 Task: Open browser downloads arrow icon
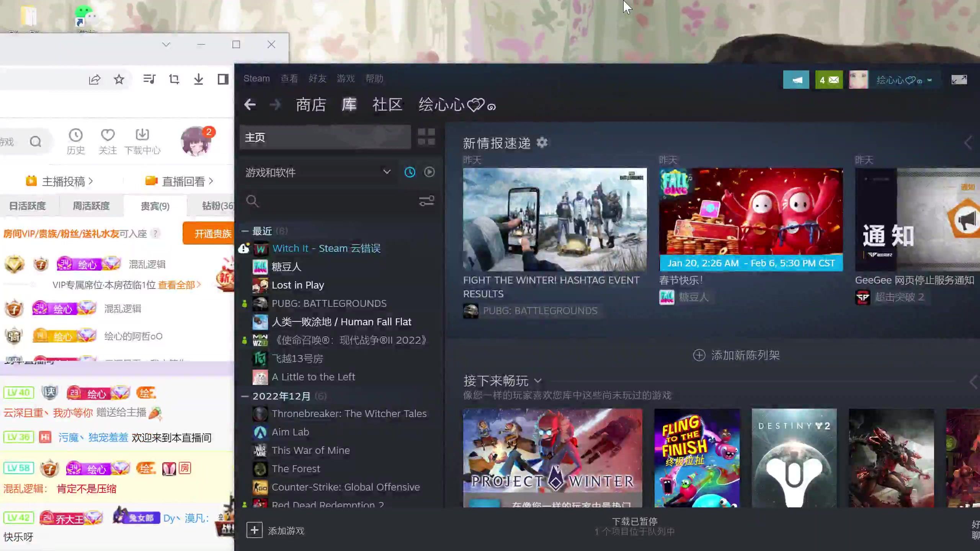(198, 79)
